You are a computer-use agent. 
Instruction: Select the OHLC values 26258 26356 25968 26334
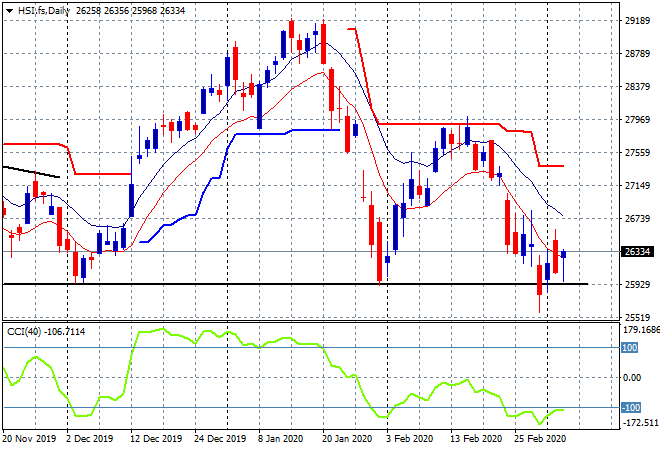[130, 11]
